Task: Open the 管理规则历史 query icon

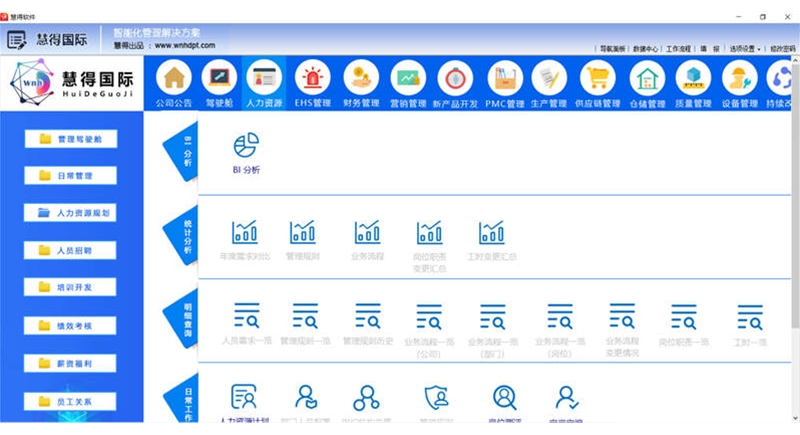Action: (368, 316)
